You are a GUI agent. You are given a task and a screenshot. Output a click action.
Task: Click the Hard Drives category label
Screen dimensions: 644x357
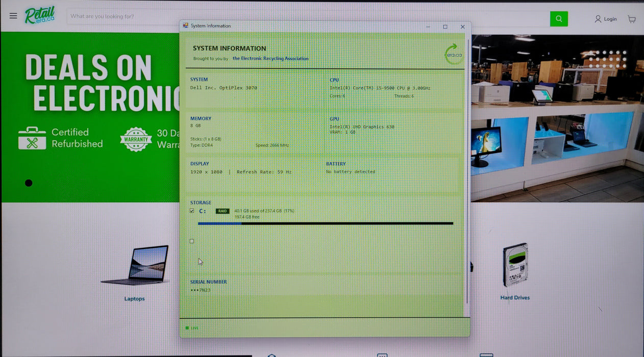pyautogui.click(x=515, y=298)
